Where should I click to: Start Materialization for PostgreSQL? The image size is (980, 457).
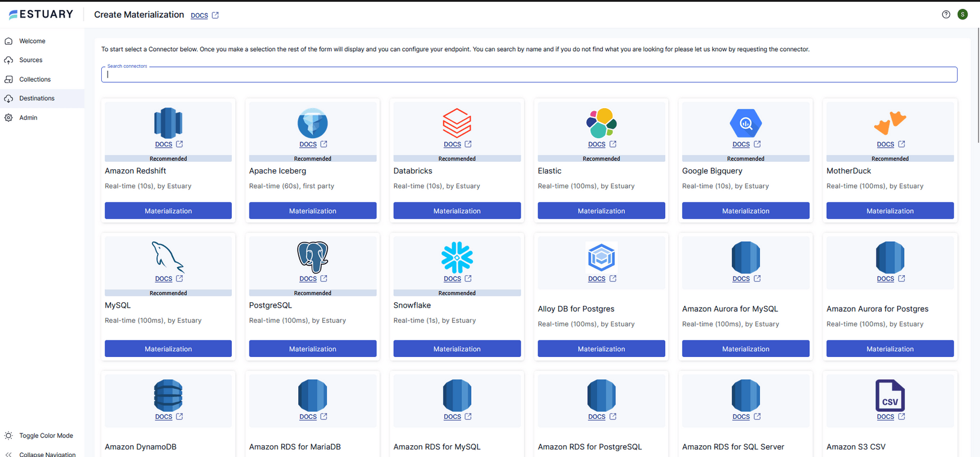pos(312,349)
